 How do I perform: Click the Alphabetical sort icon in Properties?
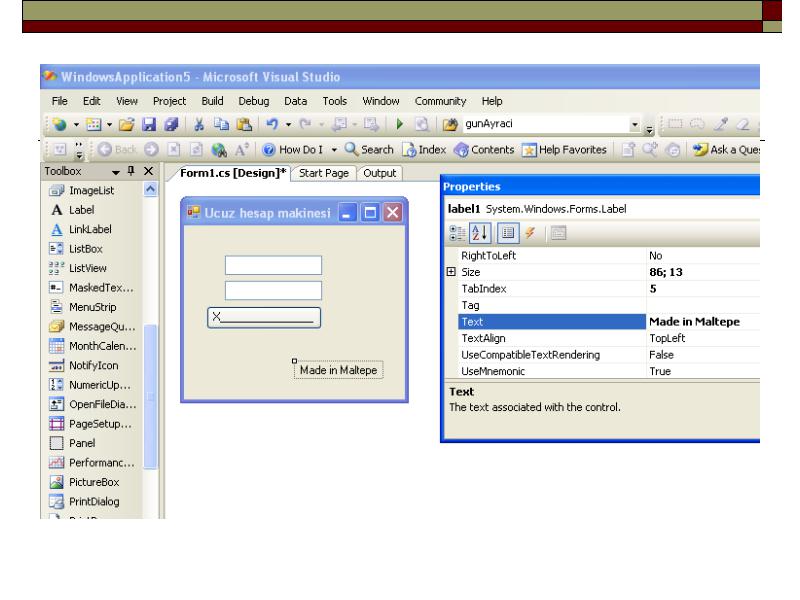click(x=480, y=233)
